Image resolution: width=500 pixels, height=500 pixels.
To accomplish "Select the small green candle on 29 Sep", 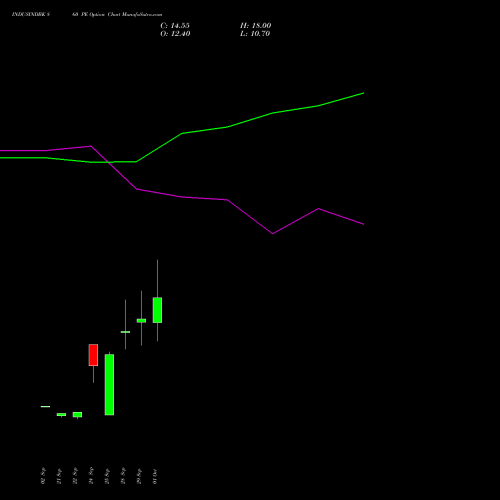I will coord(141,321).
